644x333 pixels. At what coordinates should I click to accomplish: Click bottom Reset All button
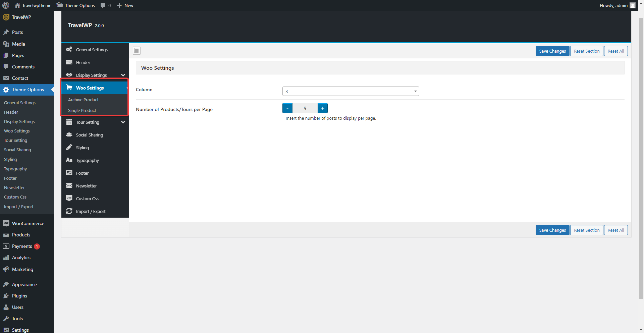[x=616, y=230]
